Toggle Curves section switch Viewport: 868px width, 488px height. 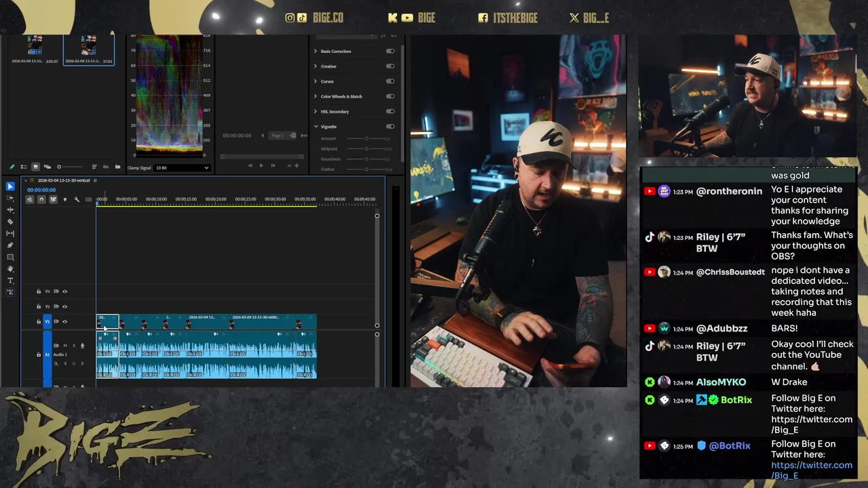tap(390, 81)
